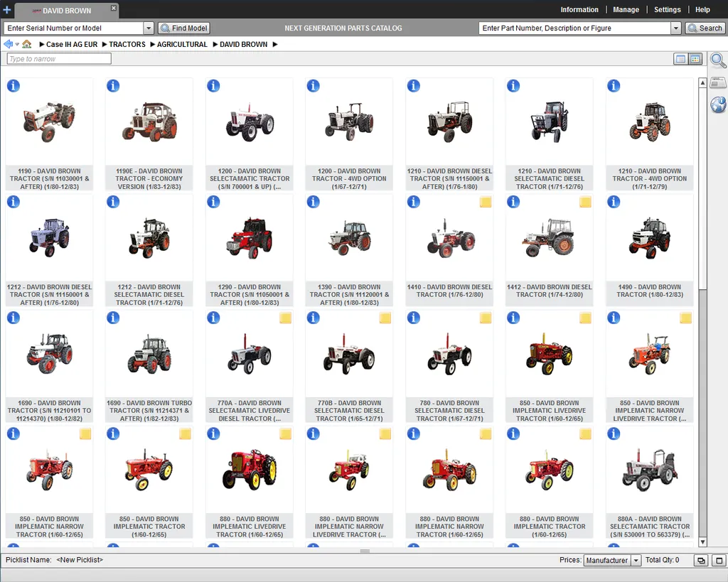Show info for 1390 David Brown tractor
728x582 pixels.
tap(313, 202)
